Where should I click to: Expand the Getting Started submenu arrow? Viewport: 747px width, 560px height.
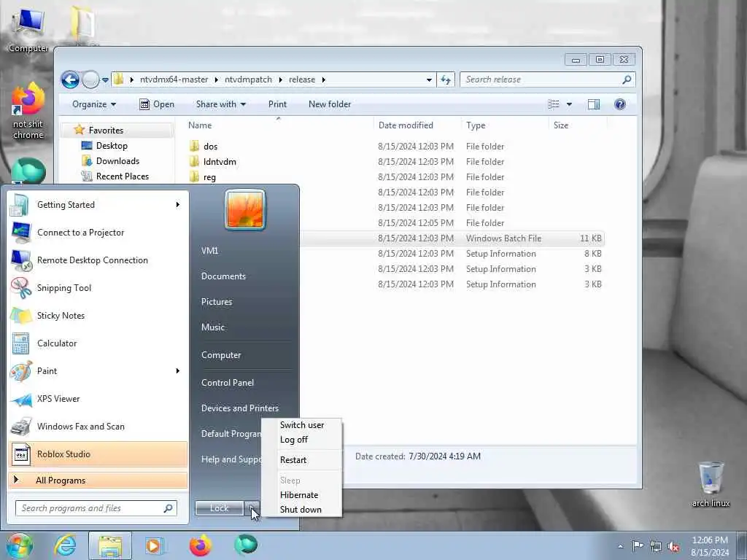(178, 205)
